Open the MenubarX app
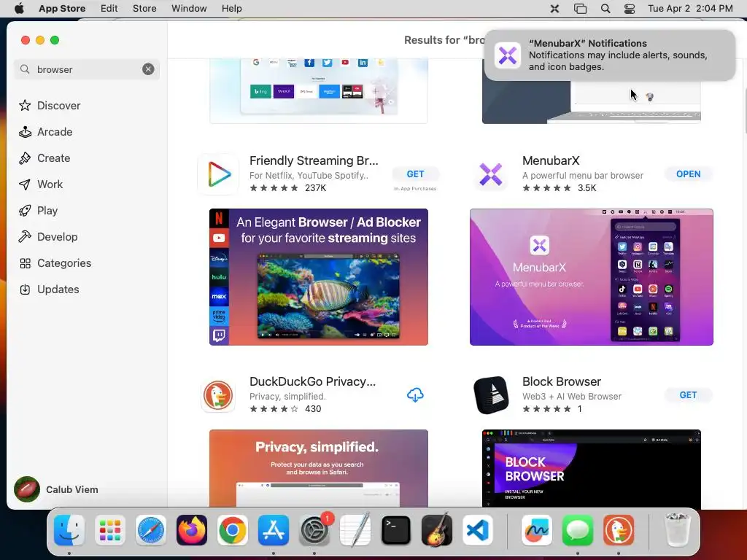747x560 pixels. pyautogui.click(x=688, y=174)
